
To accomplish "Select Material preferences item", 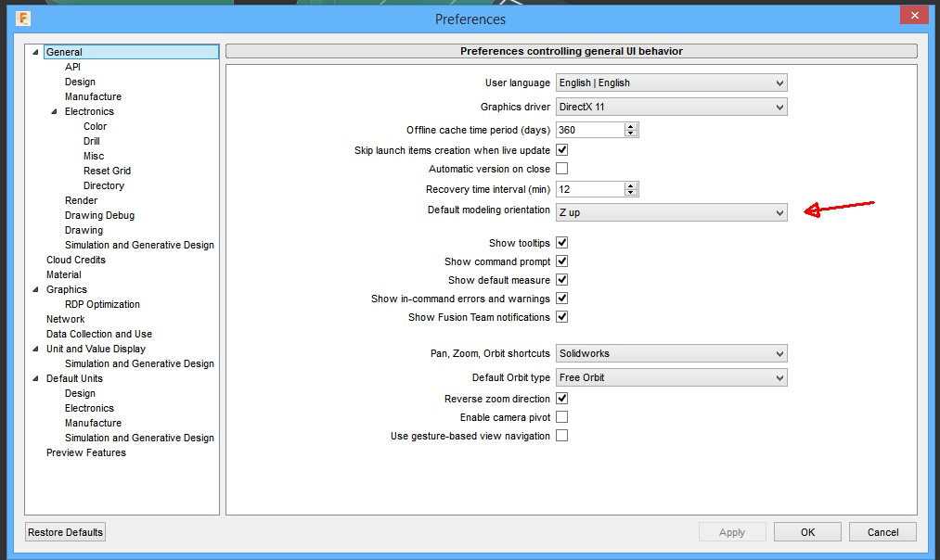I will [63, 274].
